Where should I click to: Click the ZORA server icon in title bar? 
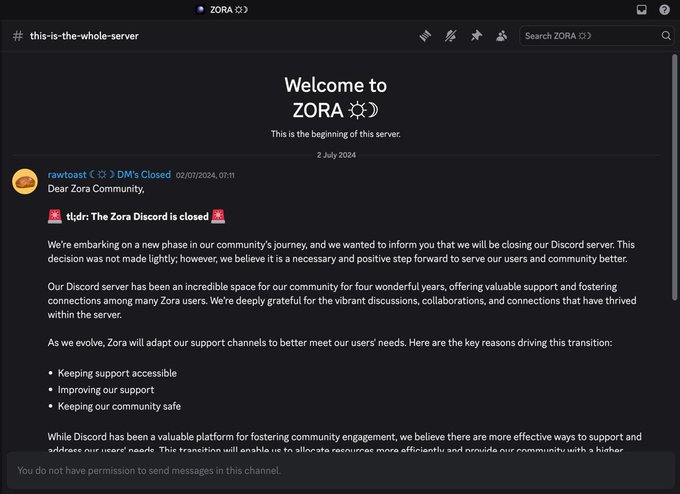[200, 10]
